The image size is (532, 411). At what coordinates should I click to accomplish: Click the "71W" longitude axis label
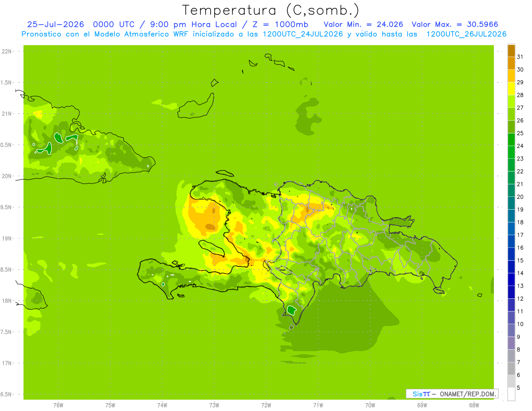(318, 405)
